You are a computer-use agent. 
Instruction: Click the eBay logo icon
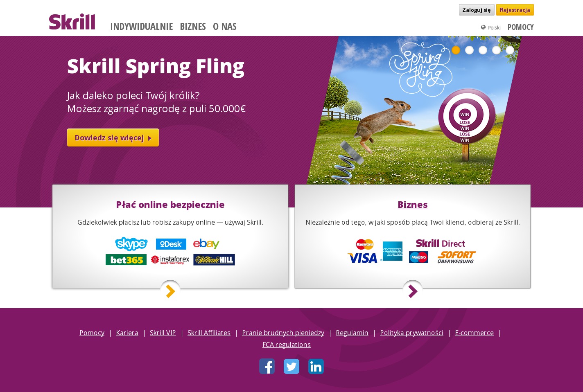tap(206, 244)
